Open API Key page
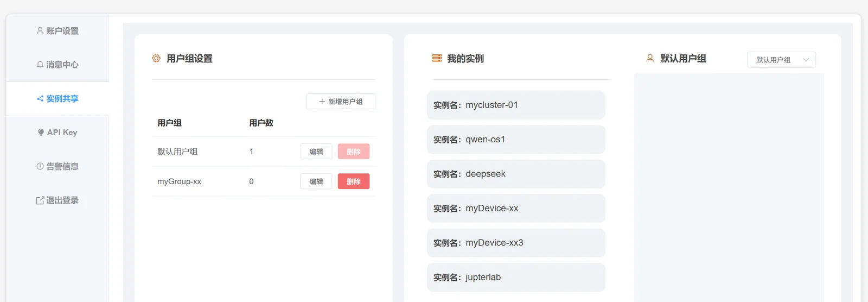The height and width of the screenshot is (302, 868). click(58, 133)
